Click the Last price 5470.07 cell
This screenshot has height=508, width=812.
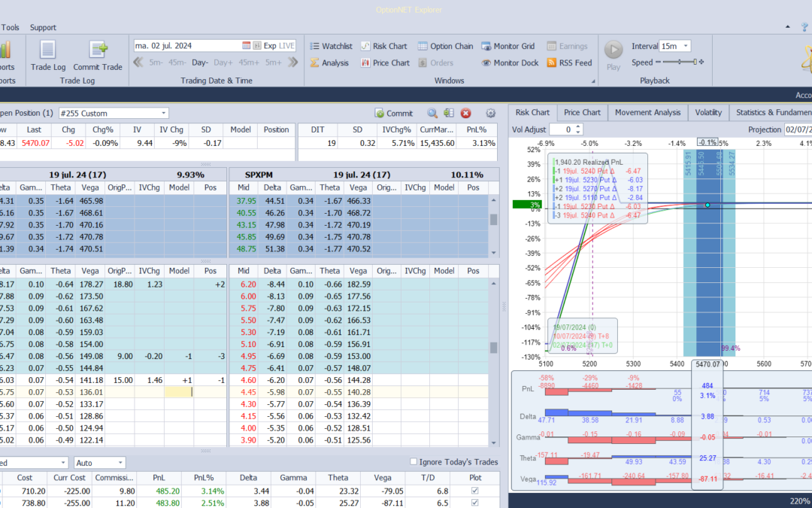(34, 143)
